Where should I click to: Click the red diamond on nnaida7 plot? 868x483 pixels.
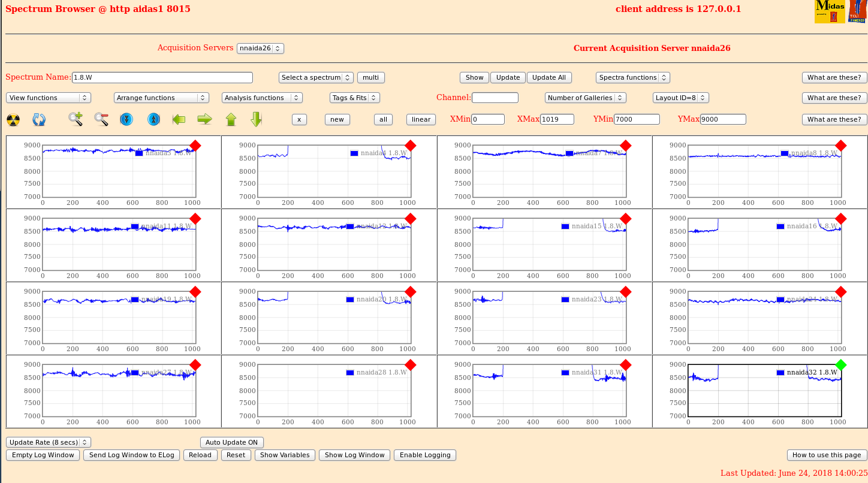point(626,146)
